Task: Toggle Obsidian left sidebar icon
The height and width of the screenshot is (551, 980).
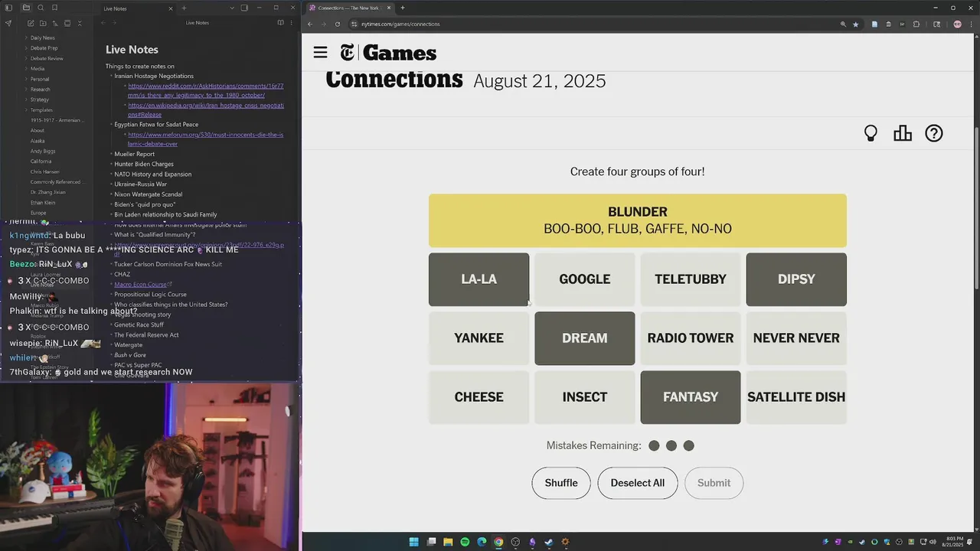Action: [x=8, y=8]
